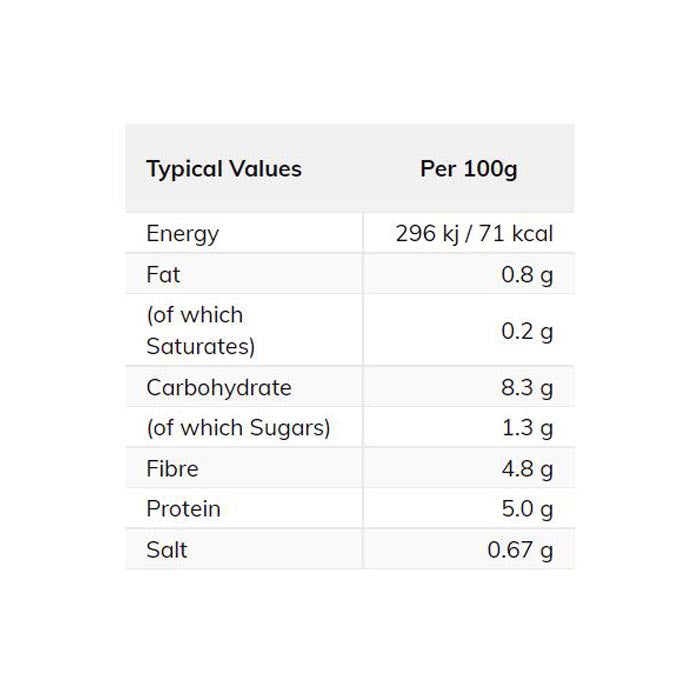Click the 4.8 g fibre value
The image size is (700, 700).
click(x=526, y=469)
